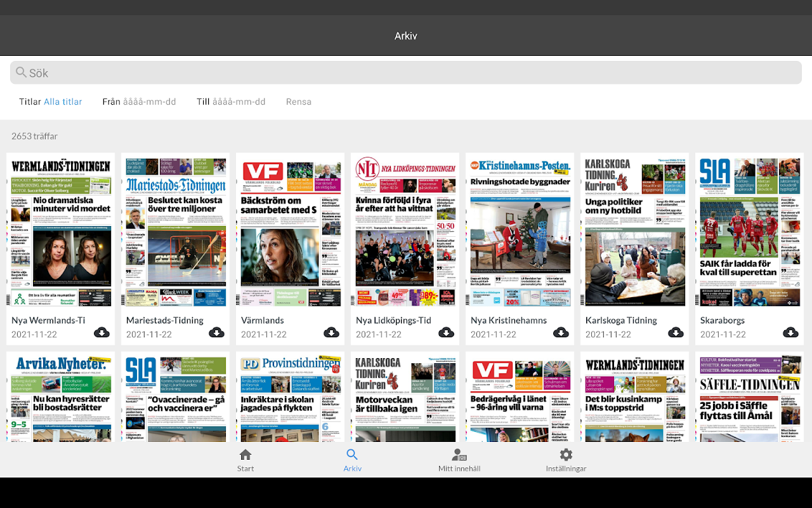
Task: Open Provinstidningen cover thumbnail
Action: pos(291,398)
